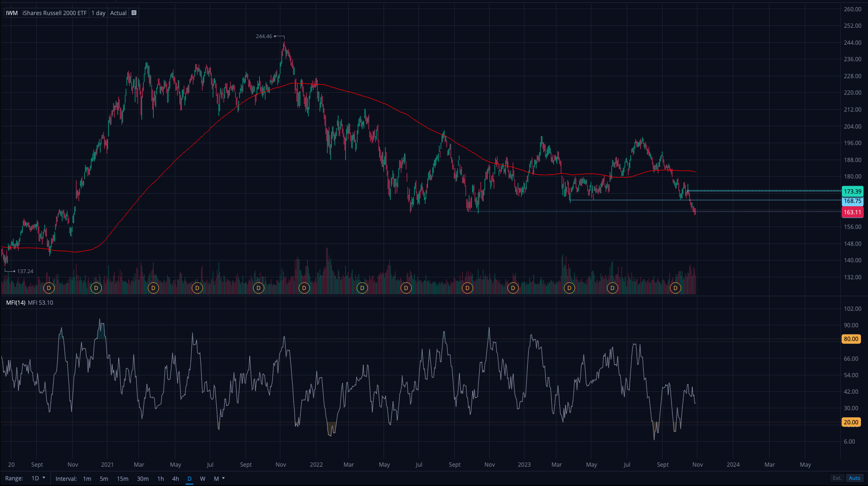868x486 pixels.
Task: Expand the M monthly interval dropdown arrow
Action: pos(223,478)
